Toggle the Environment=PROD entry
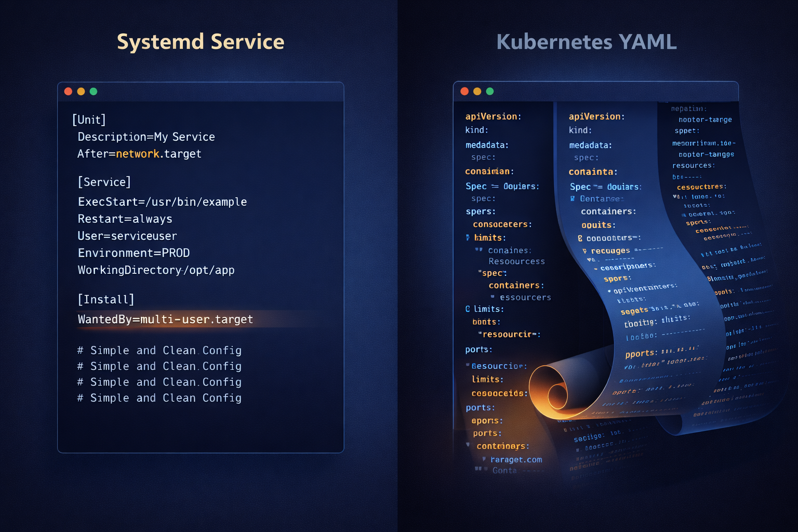 pyautogui.click(x=134, y=253)
